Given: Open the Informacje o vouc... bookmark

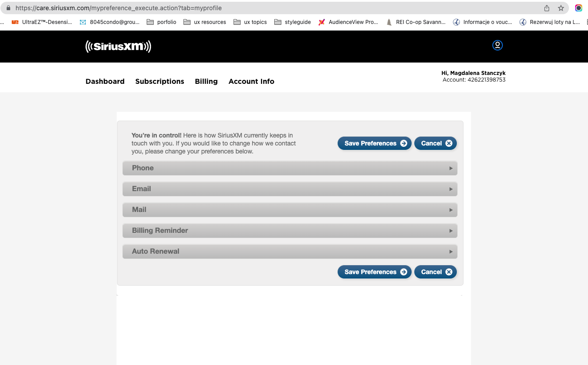Looking at the screenshot, I should pyautogui.click(x=483, y=22).
